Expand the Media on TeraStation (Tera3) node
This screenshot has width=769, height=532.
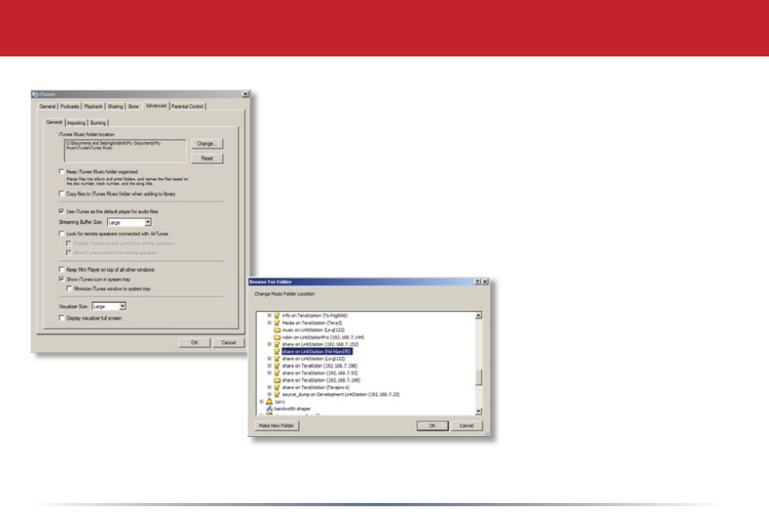coord(269,322)
